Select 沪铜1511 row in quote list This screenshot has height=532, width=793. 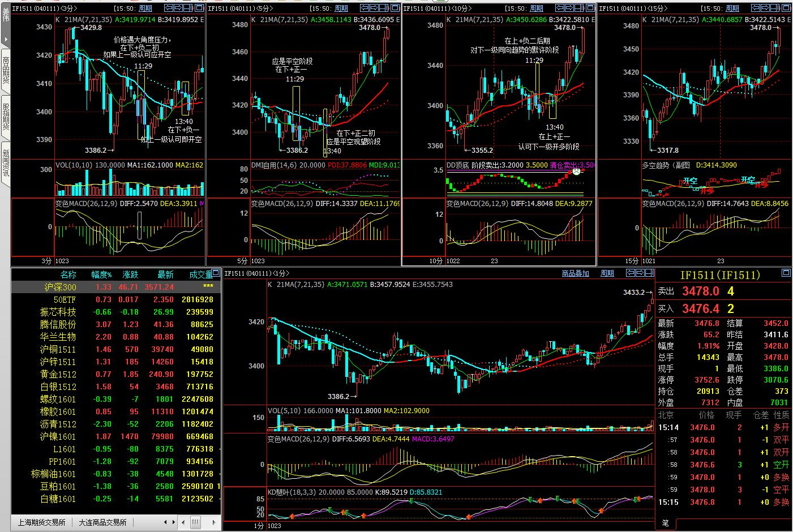pyautogui.click(x=116, y=349)
